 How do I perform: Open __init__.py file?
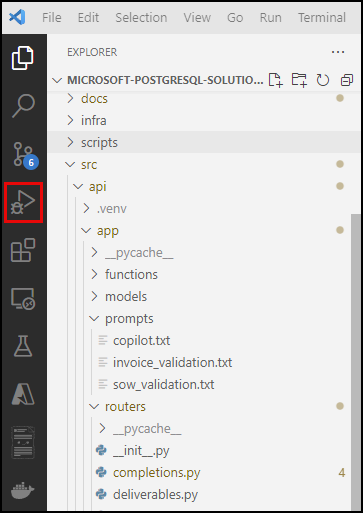pyautogui.click(x=199, y=450)
